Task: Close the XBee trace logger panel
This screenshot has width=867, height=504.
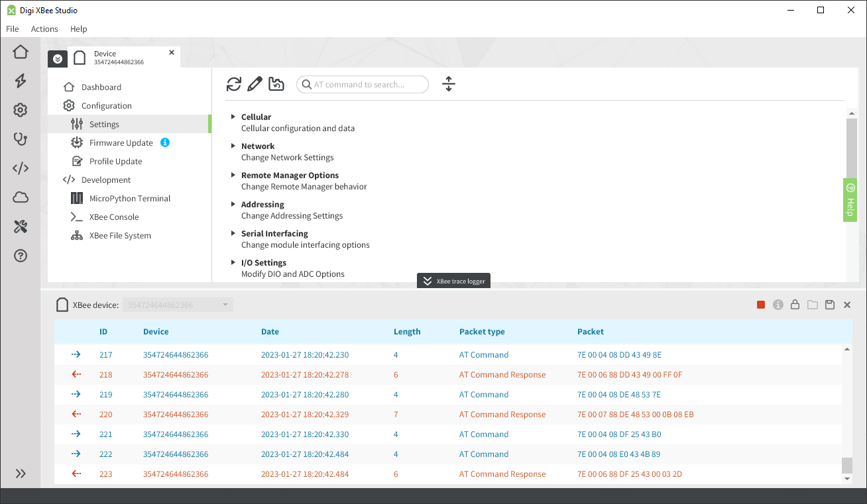Action: click(x=847, y=305)
